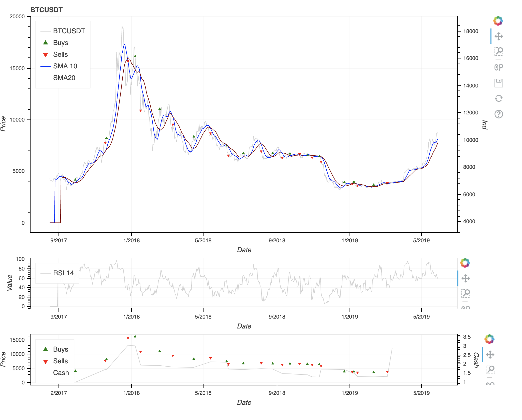Select the Box Zoom tool in the top chart toolbar

[x=499, y=52]
